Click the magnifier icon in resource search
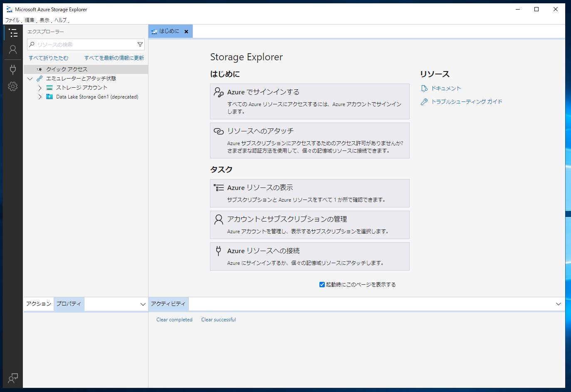The image size is (571, 392). click(x=32, y=44)
